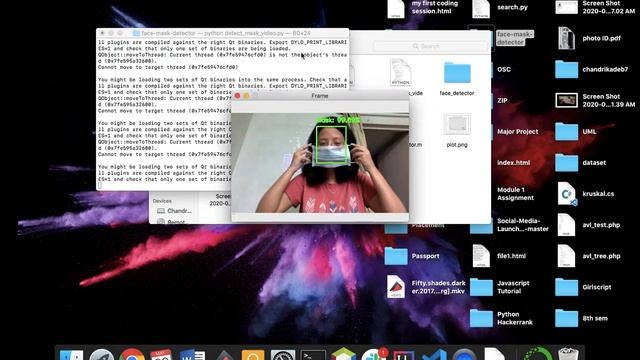640x360 pixels.
Task: Select Javascript Tutorial folder on desktop
Action: coord(481,287)
